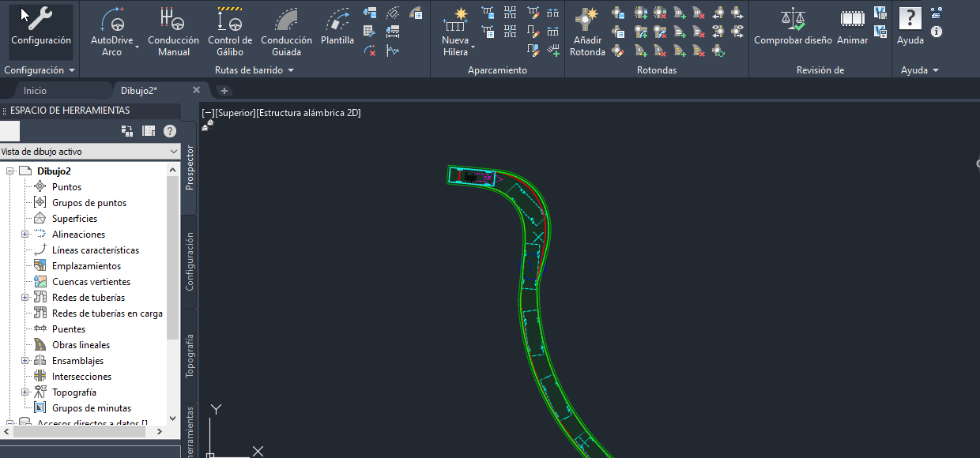The width and height of the screenshot is (980, 458).
Task: Open the Nueva Hilera dropdown arrow
Action: (x=473, y=47)
